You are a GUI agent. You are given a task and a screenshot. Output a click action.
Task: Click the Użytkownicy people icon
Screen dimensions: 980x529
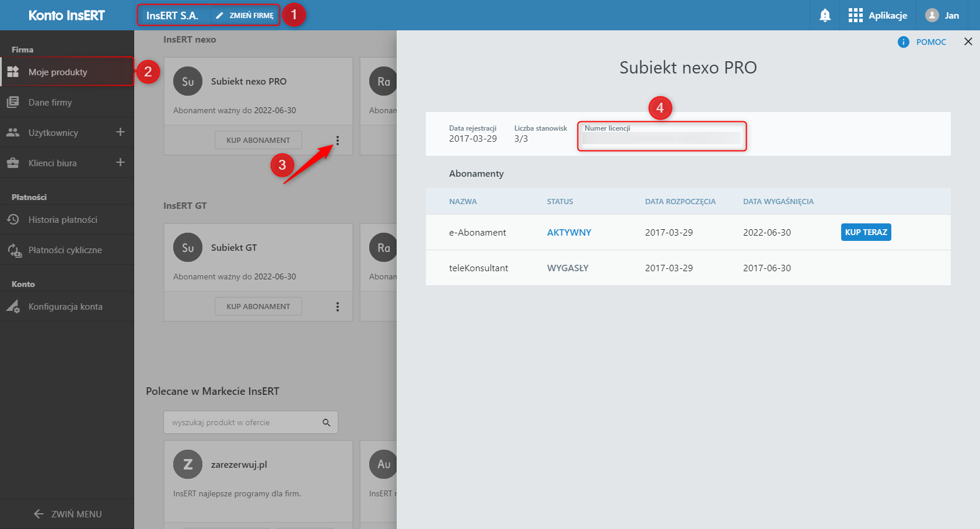(13, 132)
